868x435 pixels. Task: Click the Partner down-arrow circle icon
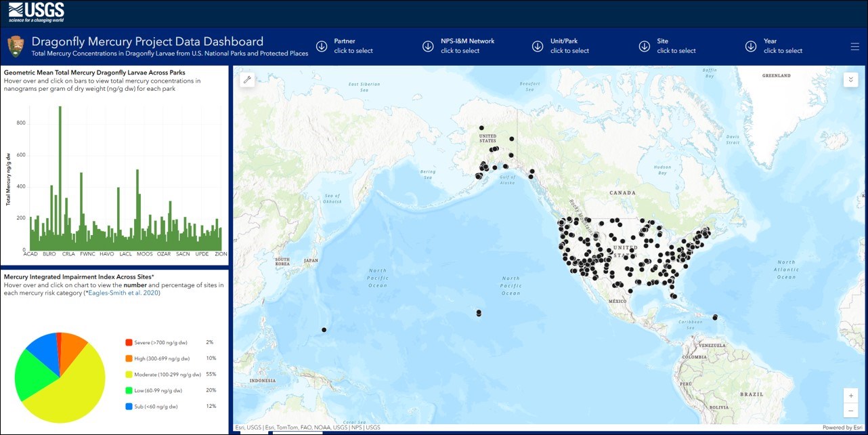tap(322, 46)
